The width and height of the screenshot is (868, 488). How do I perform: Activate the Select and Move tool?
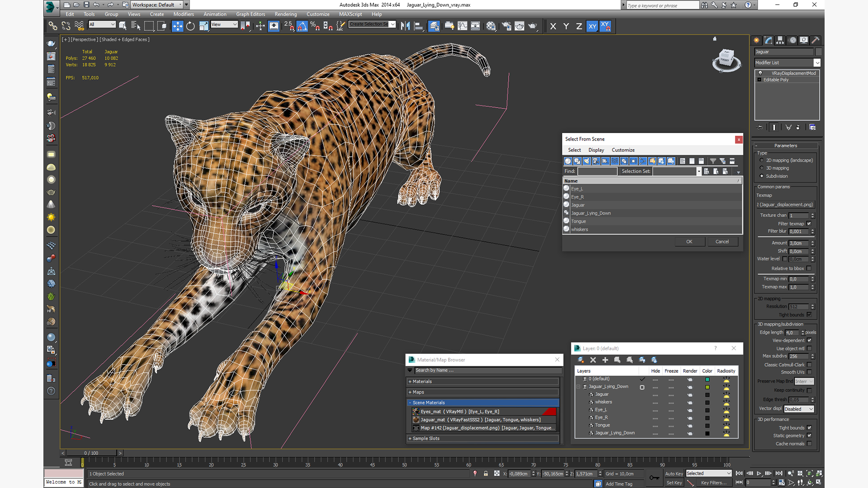pos(177,26)
